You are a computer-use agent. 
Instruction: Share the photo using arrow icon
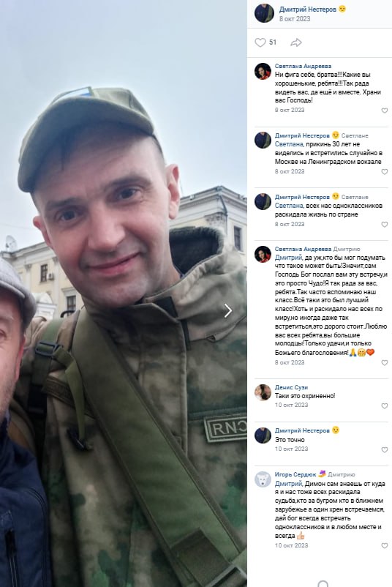(x=296, y=42)
